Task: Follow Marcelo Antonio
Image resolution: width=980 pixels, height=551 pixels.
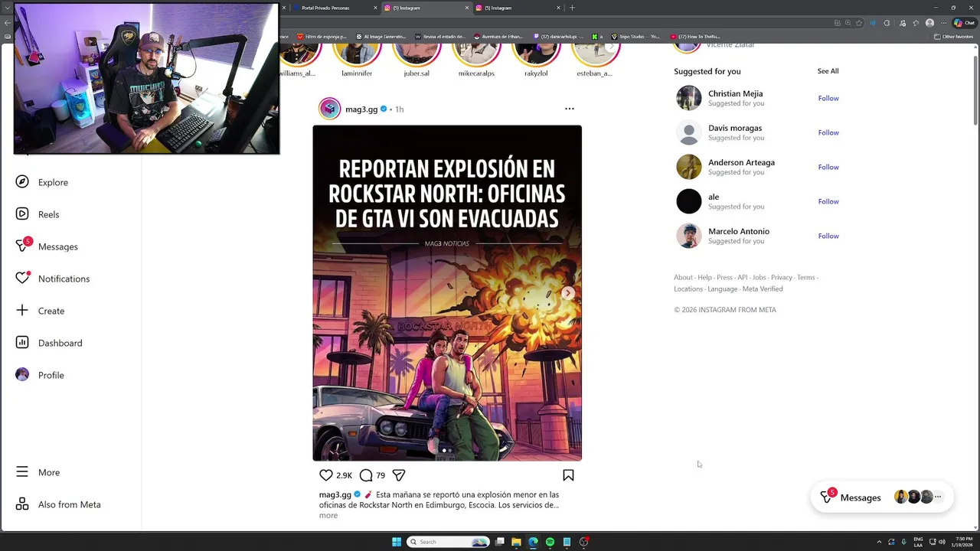Action: (828, 236)
